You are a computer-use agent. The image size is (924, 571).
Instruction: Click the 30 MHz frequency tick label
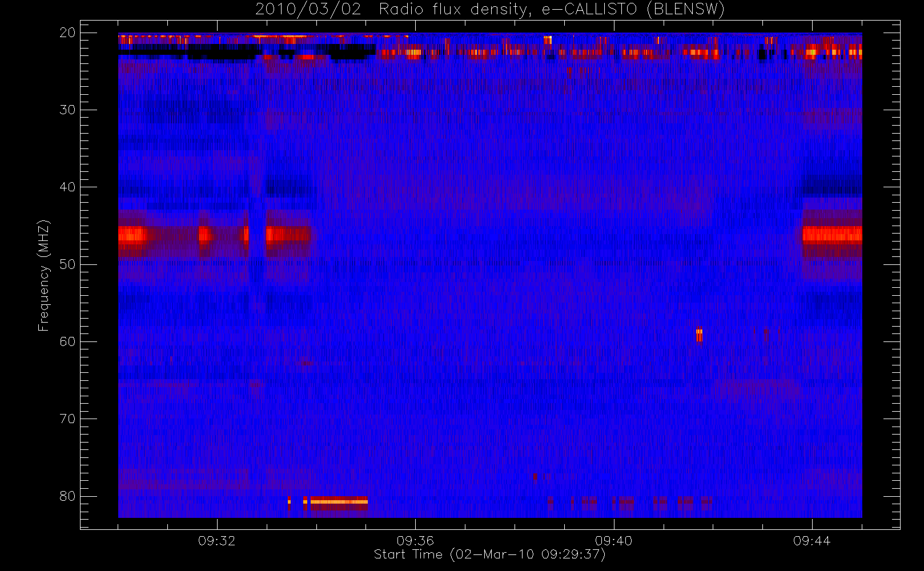click(x=67, y=110)
